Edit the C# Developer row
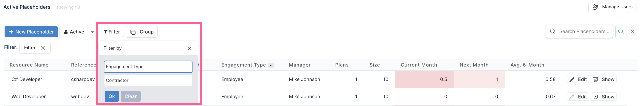Viewport: 644px width, 106px height. [x=578, y=79]
